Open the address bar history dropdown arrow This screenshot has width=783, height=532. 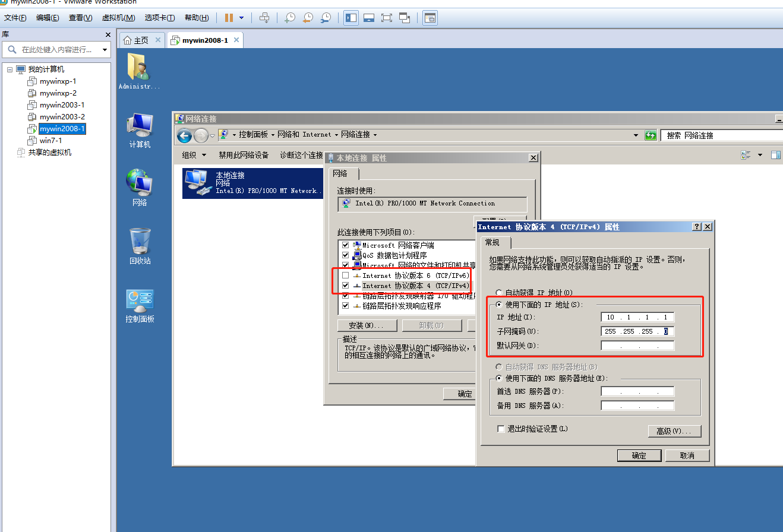point(636,135)
